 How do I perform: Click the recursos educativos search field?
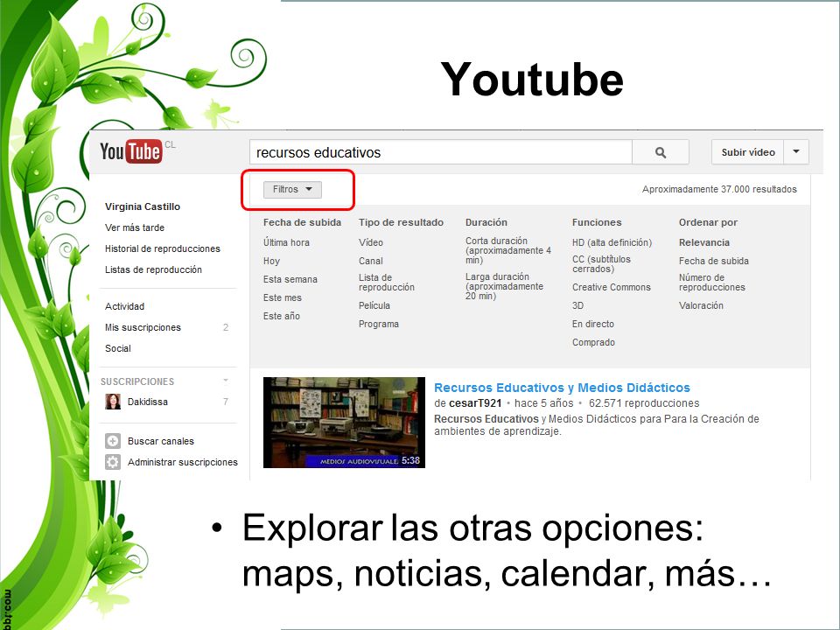(441, 152)
